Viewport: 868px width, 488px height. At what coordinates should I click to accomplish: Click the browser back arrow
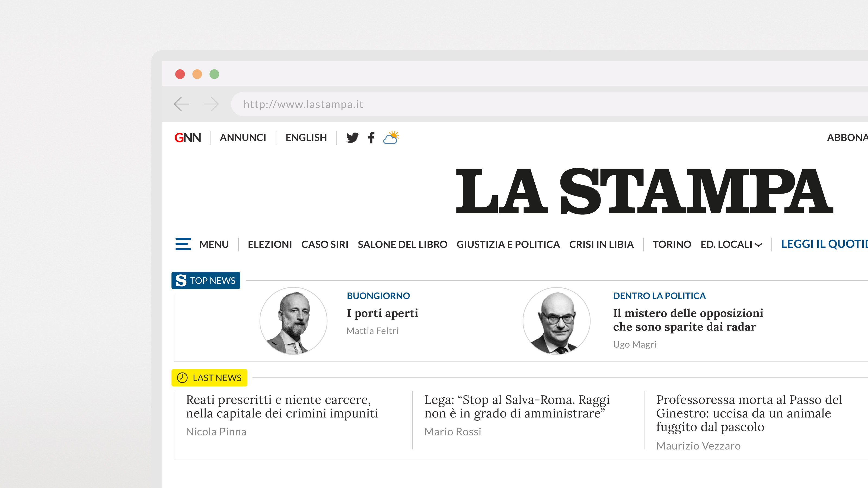pos(181,104)
